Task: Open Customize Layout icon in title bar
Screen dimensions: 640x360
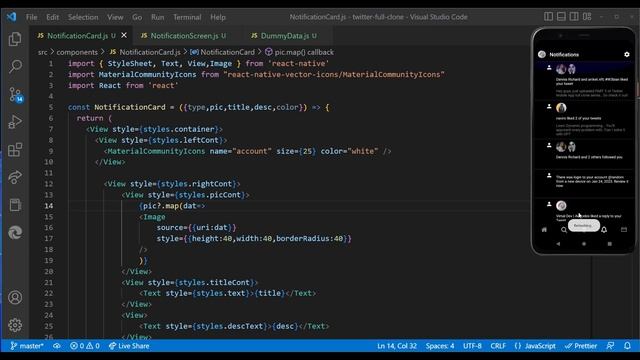Action: coord(587,17)
